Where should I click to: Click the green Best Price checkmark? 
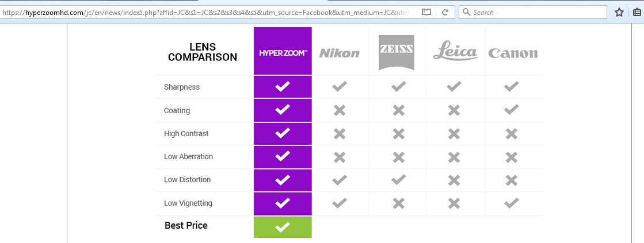point(283,227)
